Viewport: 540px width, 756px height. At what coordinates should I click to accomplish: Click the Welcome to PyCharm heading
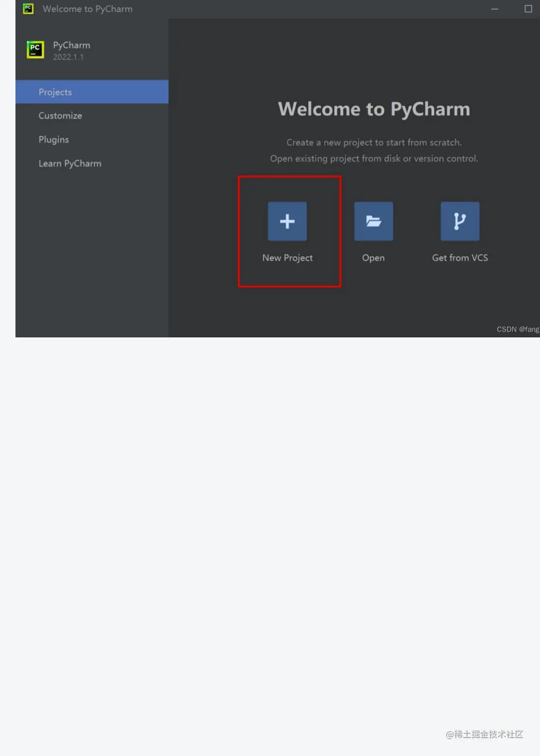click(374, 109)
